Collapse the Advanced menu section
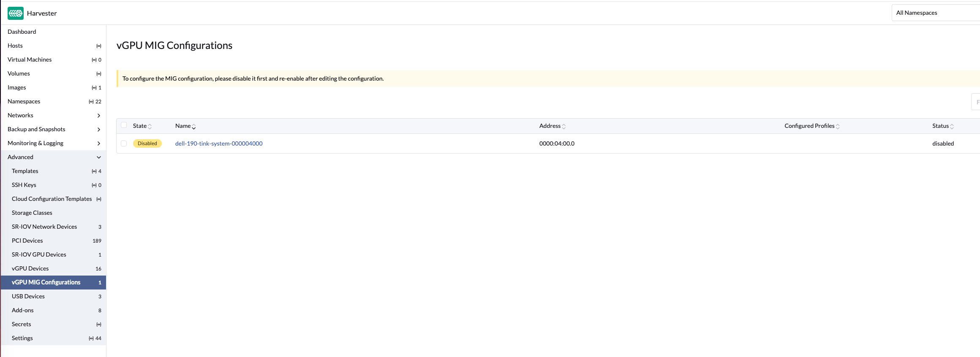 [x=99, y=157]
